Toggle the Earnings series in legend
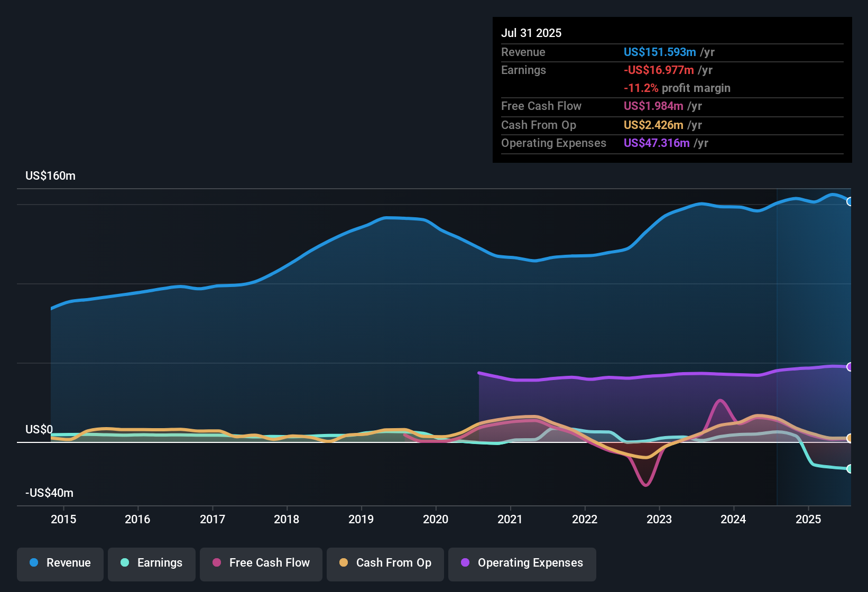The width and height of the screenshot is (868, 592). click(x=152, y=563)
